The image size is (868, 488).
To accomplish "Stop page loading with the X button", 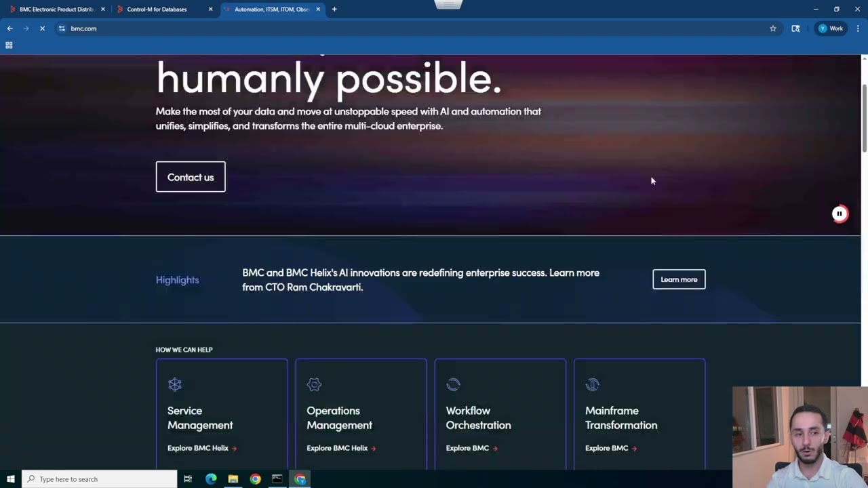I will 42,28.
